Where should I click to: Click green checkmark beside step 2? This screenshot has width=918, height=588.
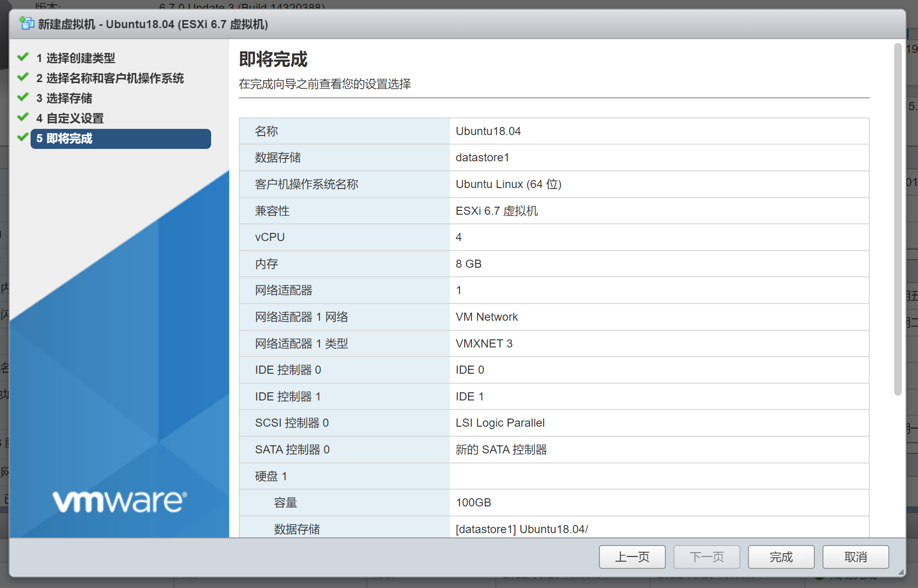click(23, 77)
